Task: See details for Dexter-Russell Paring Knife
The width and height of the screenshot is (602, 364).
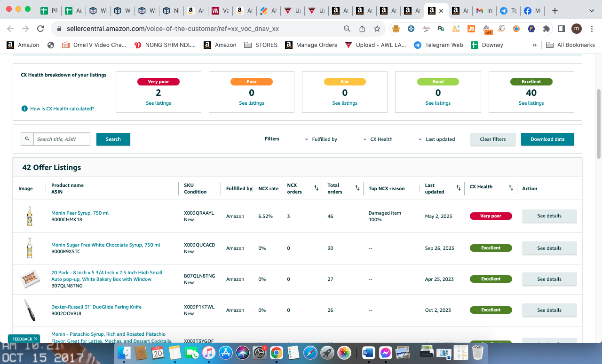Action: pyautogui.click(x=549, y=310)
